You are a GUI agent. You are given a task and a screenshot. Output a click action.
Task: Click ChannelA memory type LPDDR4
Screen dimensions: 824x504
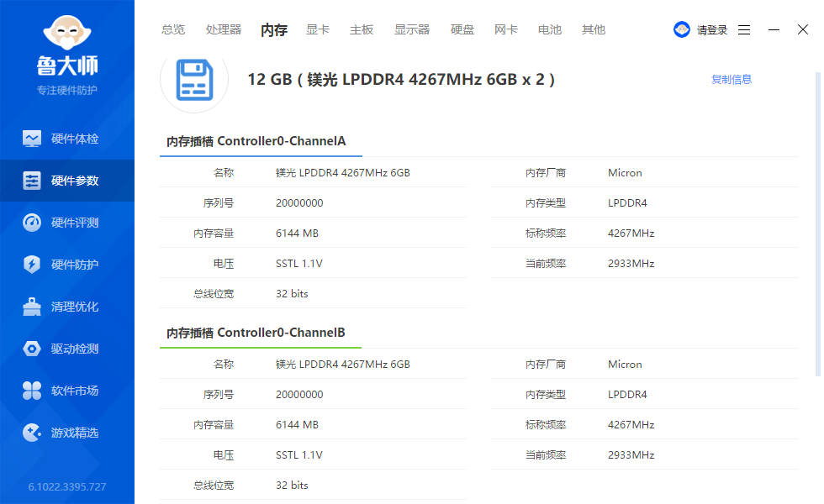point(627,203)
